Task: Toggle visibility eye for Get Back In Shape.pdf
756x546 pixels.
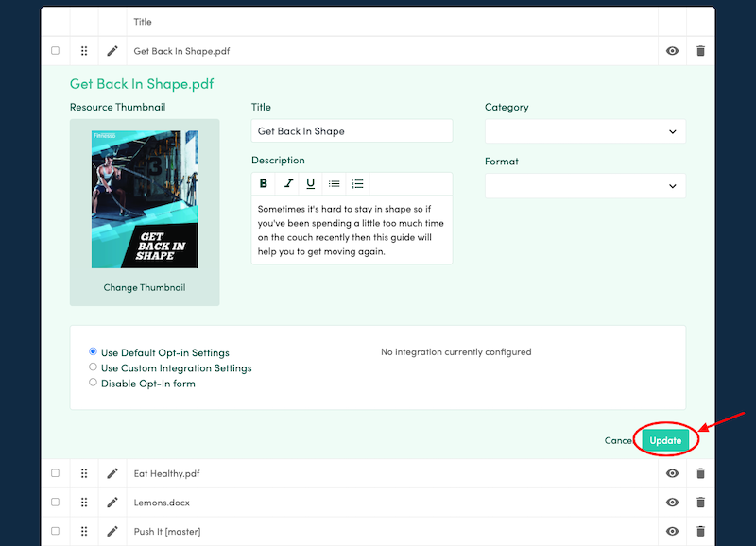Action: tap(672, 51)
